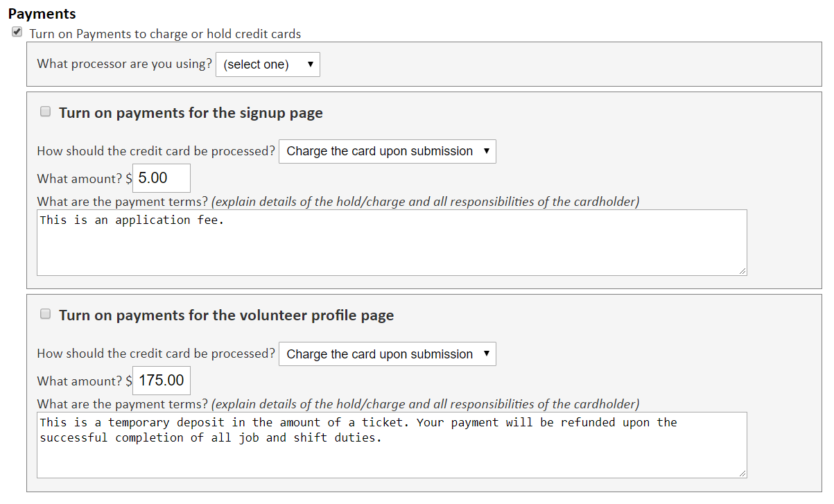Open the payment processor dropdown

coord(268,64)
